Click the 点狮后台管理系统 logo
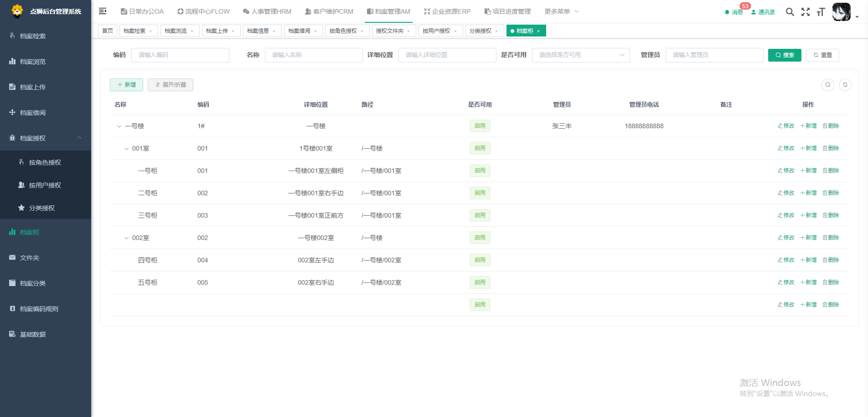 point(46,11)
